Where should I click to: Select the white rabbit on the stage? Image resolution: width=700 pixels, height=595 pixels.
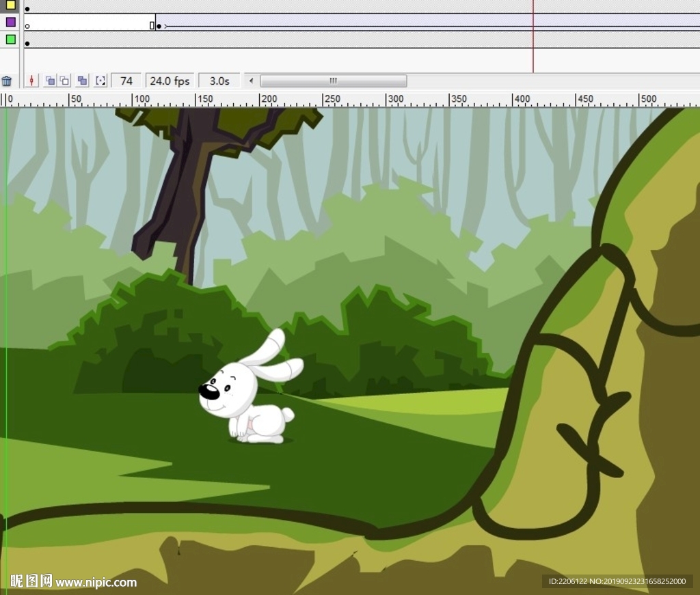click(x=250, y=387)
